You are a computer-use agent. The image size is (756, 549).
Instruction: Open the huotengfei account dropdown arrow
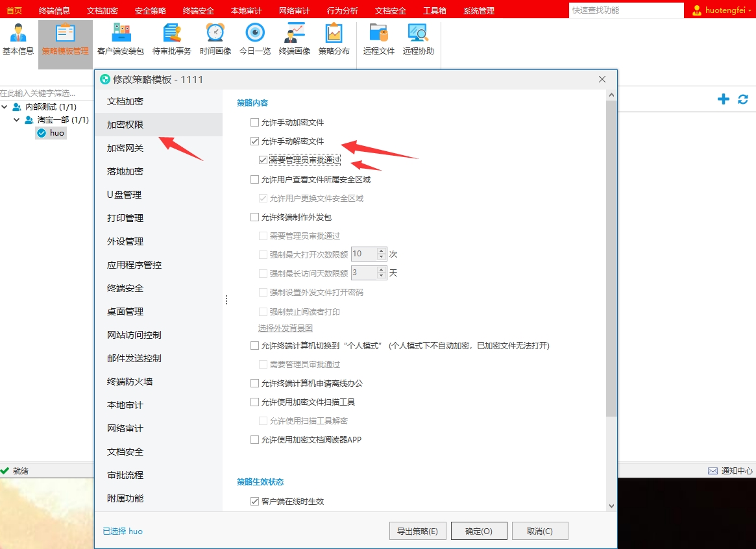click(750, 10)
